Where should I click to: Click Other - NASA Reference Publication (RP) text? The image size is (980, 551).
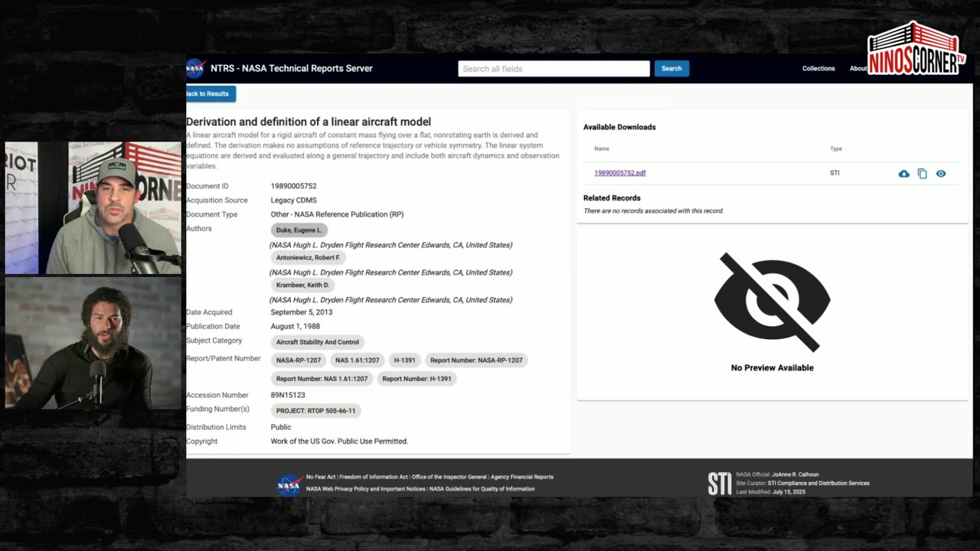pyautogui.click(x=337, y=214)
